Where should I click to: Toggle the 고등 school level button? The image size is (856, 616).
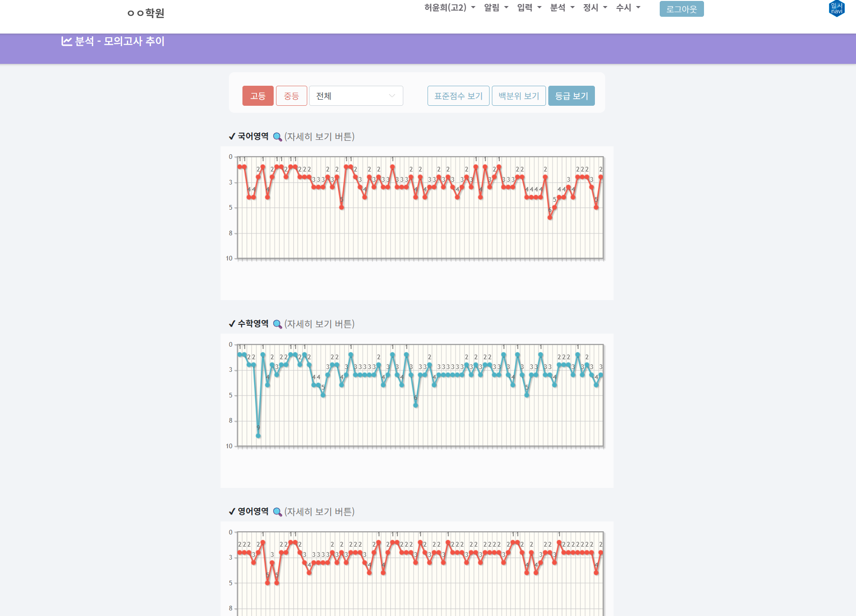[258, 96]
